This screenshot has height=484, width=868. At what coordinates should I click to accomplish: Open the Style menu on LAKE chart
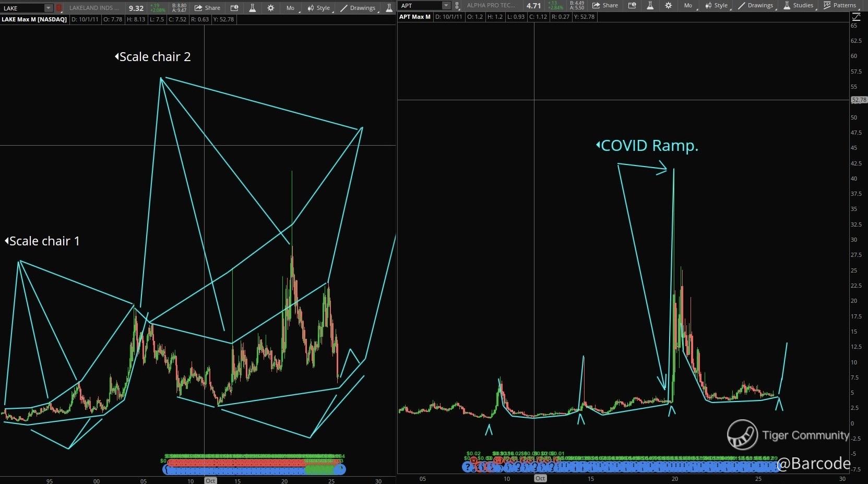click(319, 8)
